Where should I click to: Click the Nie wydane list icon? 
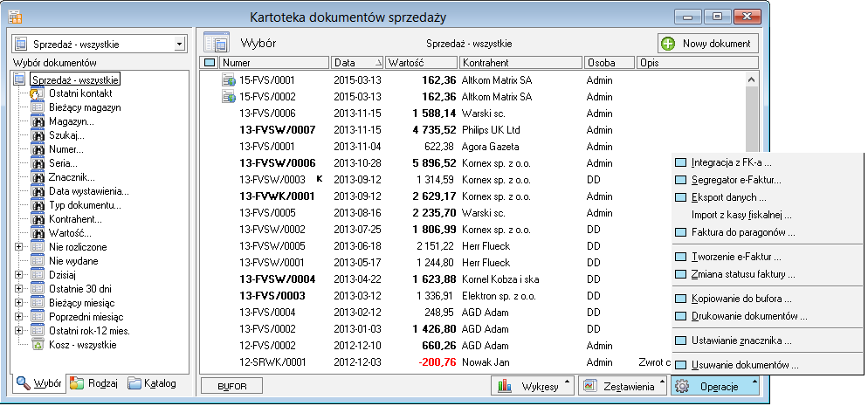coord(37,261)
